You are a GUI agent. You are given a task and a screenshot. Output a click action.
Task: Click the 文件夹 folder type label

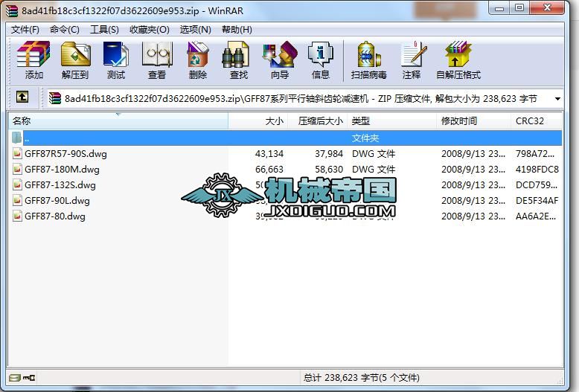click(365, 138)
